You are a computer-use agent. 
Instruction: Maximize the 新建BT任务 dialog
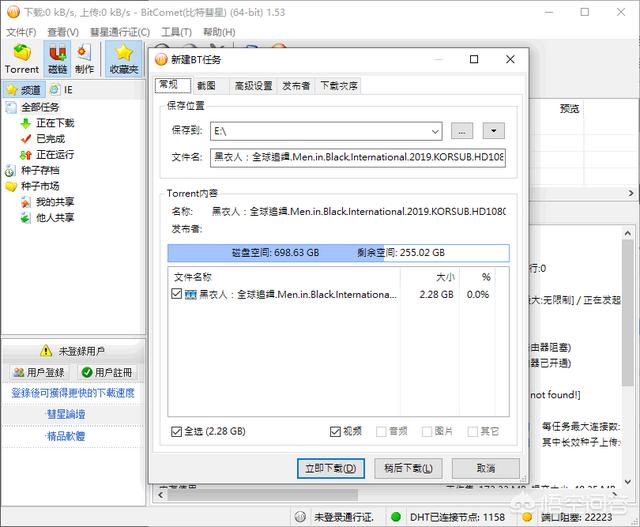(x=474, y=60)
